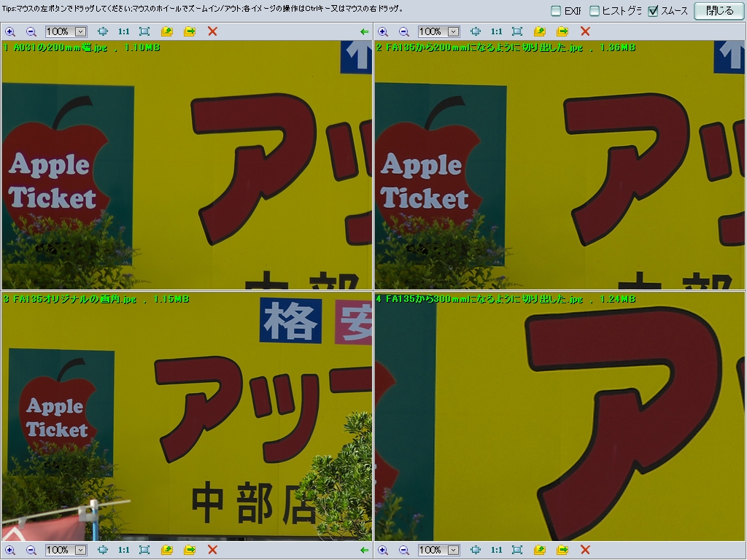This screenshot has width=747, height=560.
Task: Zoom out using the bottom-left toolbar magnifier
Action: [31, 550]
